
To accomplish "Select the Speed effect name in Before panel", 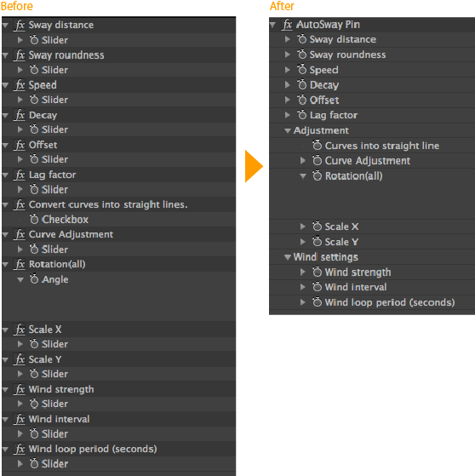I will tap(43, 85).
